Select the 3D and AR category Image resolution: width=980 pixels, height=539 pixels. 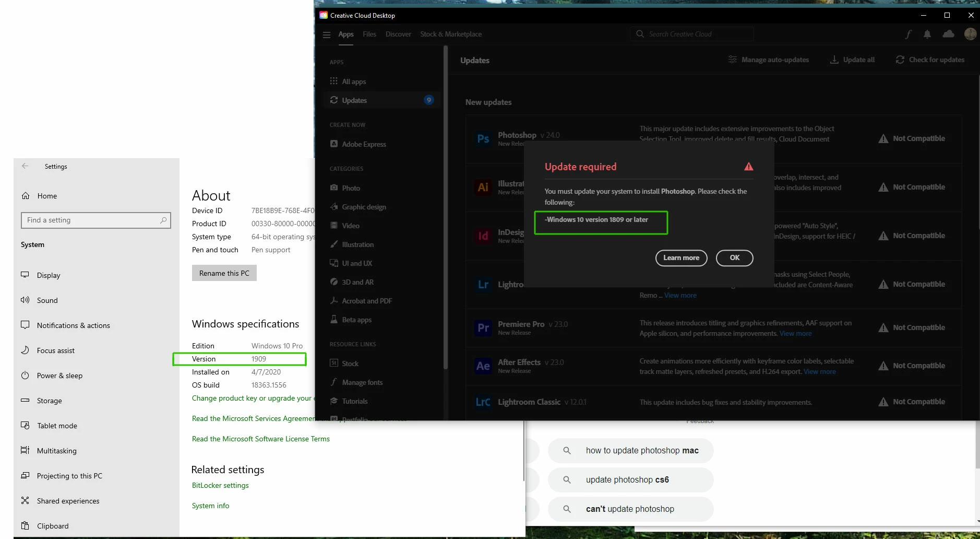pos(381,282)
